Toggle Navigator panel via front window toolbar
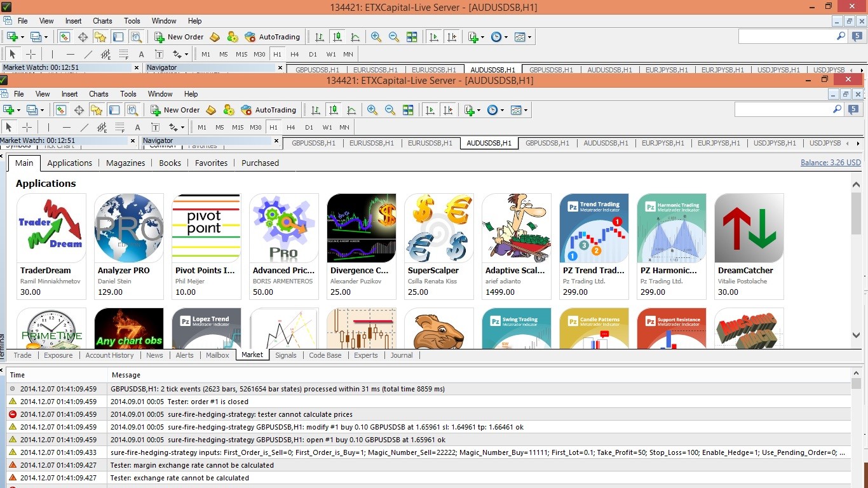 [x=97, y=110]
